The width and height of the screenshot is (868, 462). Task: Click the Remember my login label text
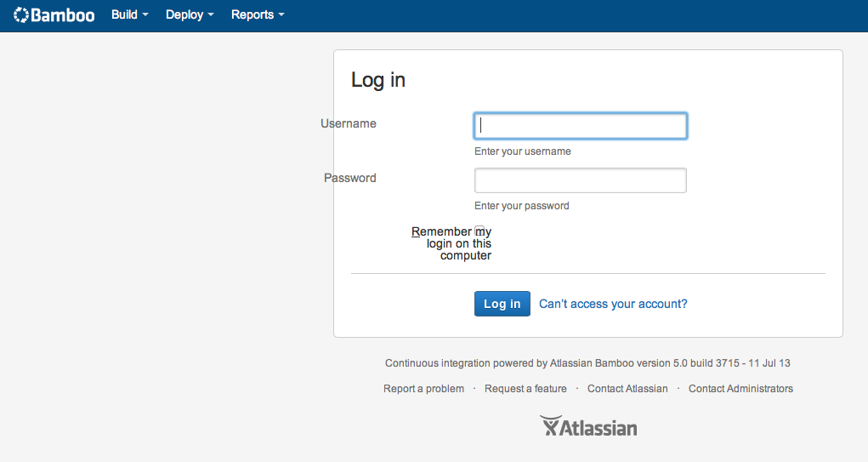coord(451,243)
